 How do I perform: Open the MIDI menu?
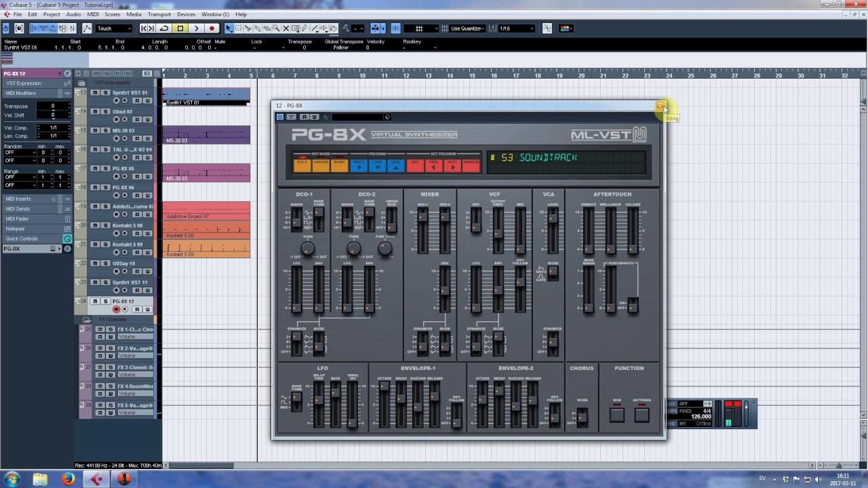(x=93, y=14)
